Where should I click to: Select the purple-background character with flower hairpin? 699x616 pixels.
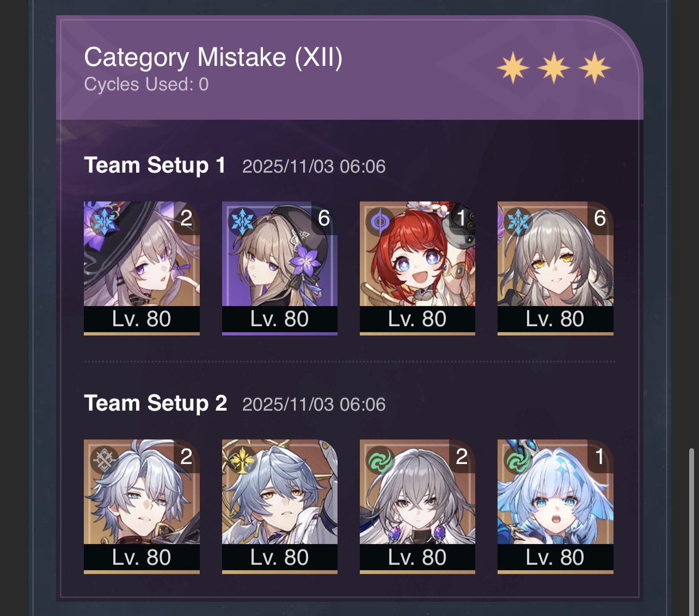[x=280, y=268]
